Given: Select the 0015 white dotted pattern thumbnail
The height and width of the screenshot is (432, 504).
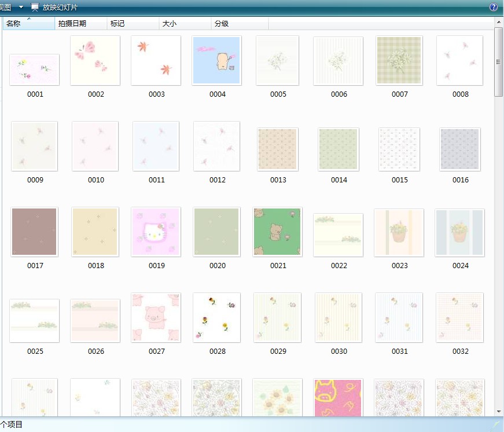Looking at the screenshot, I should point(399,149).
